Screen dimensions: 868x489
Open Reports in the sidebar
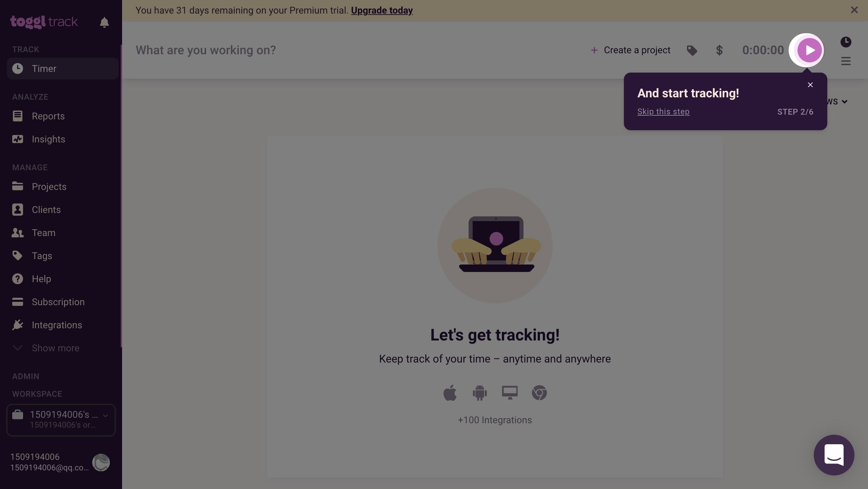tap(48, 116)
